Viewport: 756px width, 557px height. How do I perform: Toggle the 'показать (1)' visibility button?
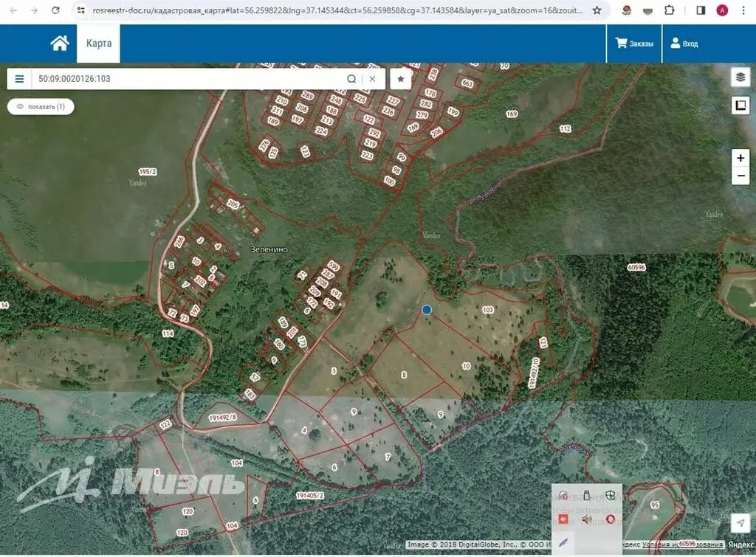[41, 106]
